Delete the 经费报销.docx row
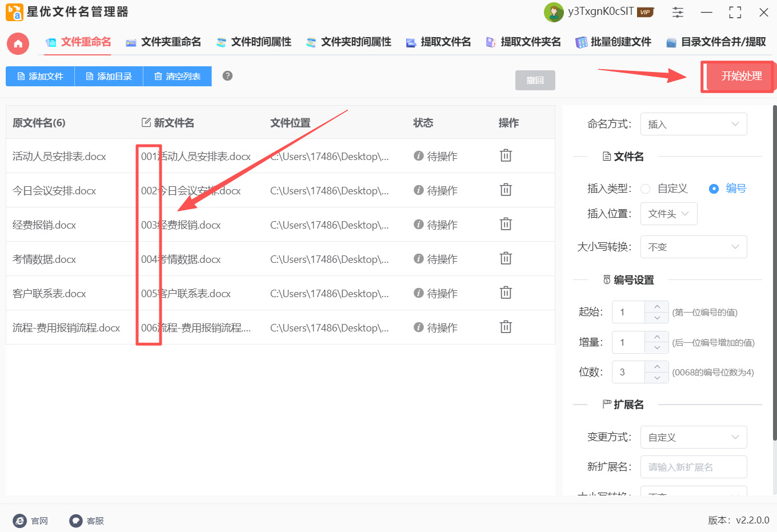This screenshot has width=777, height=532. (x=506, y=224)
